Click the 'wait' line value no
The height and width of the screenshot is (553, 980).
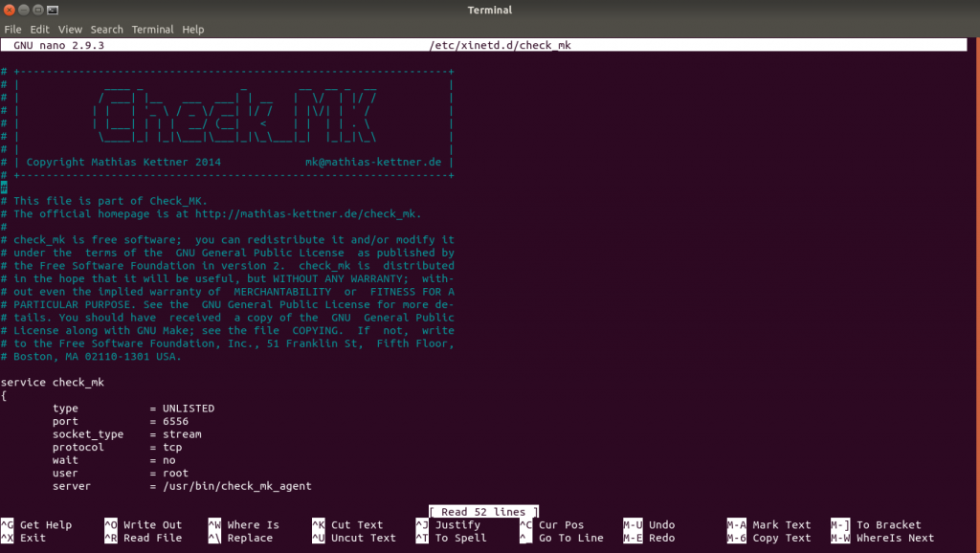[x=168, y=460]
